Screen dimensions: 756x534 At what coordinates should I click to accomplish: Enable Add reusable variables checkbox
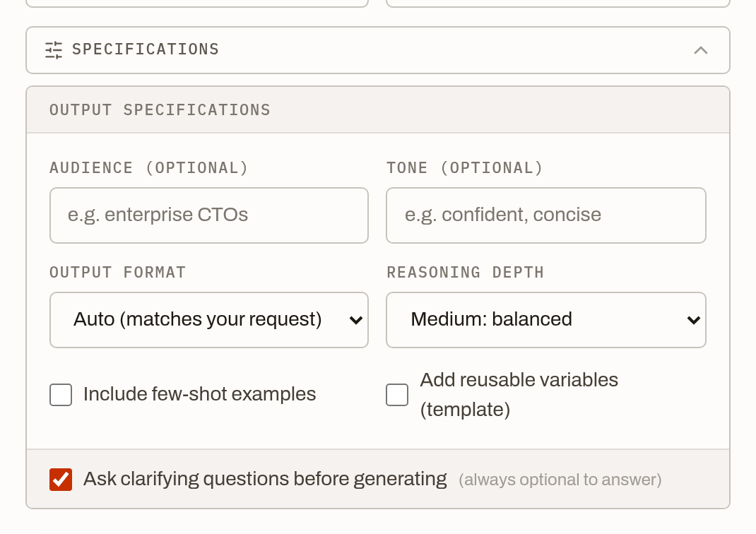coord(397,395)
